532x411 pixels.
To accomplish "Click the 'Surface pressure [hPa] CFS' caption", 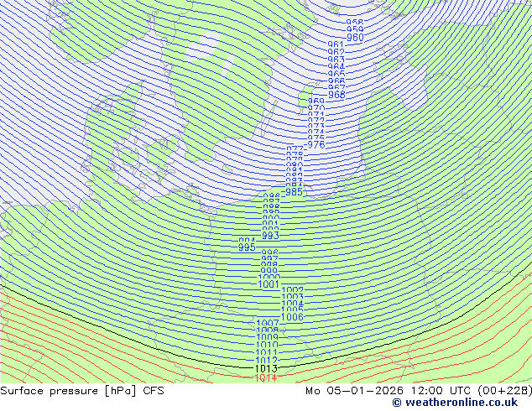I will 82,391.
